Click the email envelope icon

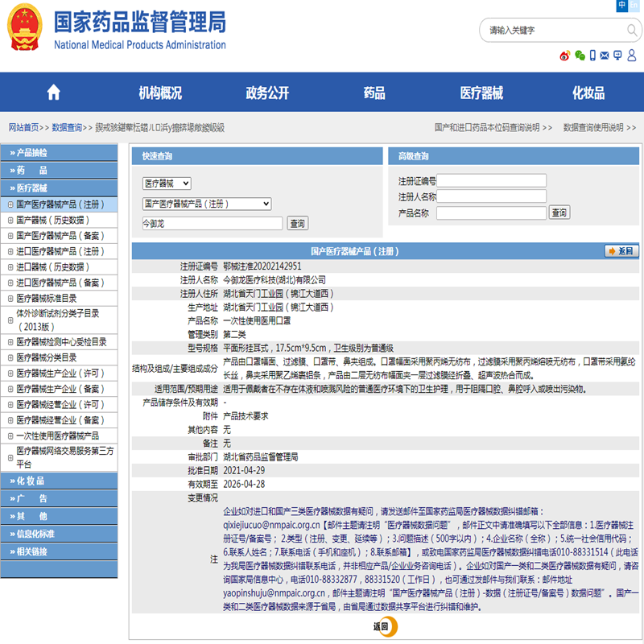[605, 56]
